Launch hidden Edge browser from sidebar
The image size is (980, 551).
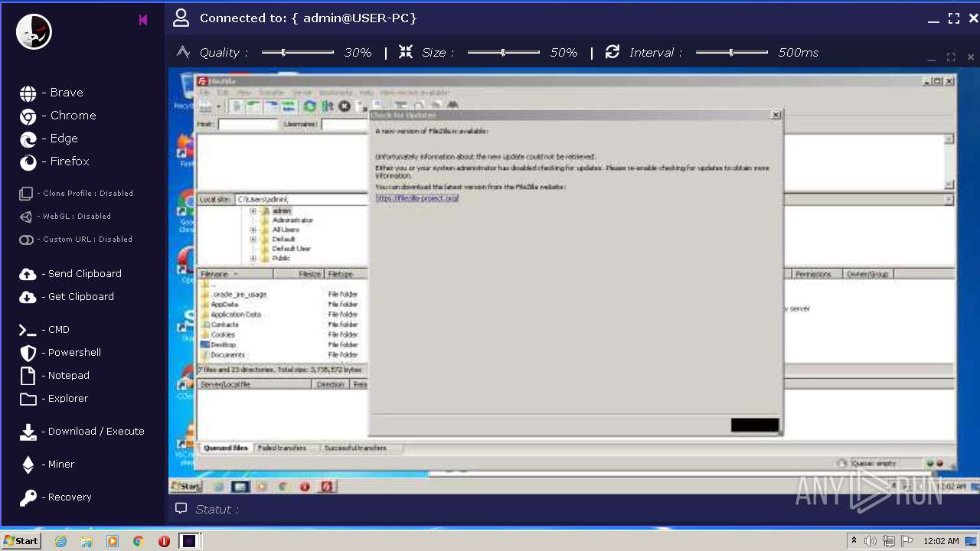click(x=49, y=139)
